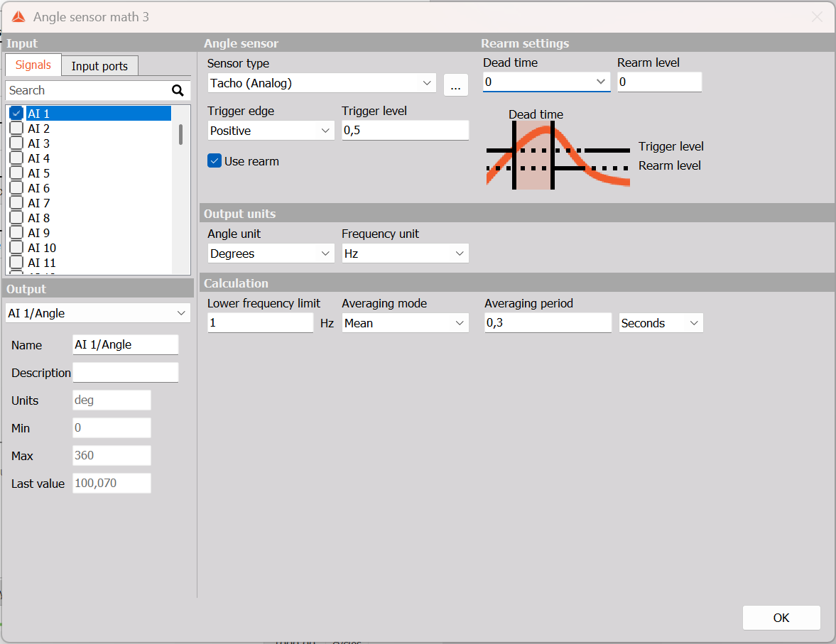
Task: Check the AI 9 signal checkbox
Action: [x=16, y=232]
